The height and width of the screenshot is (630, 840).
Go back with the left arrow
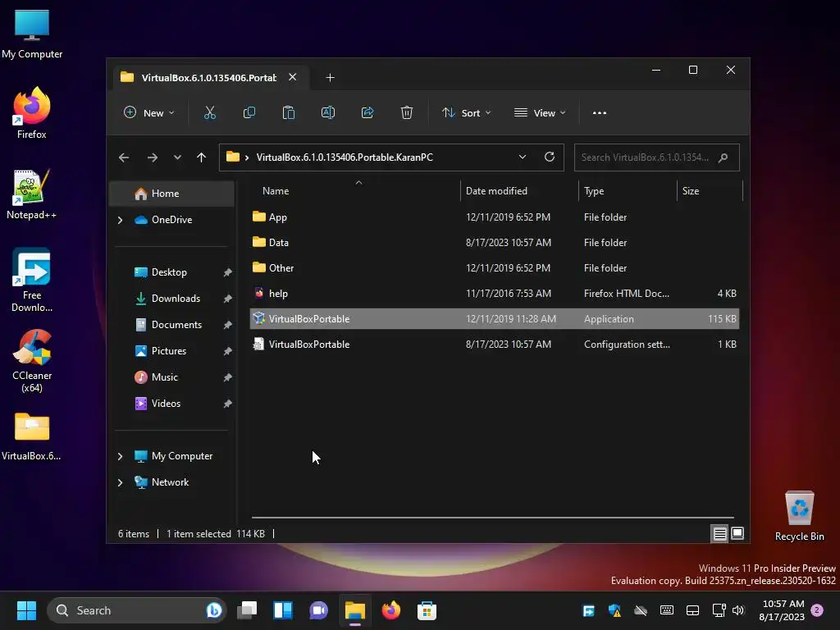pyautogui.click(x=124, y=157)
